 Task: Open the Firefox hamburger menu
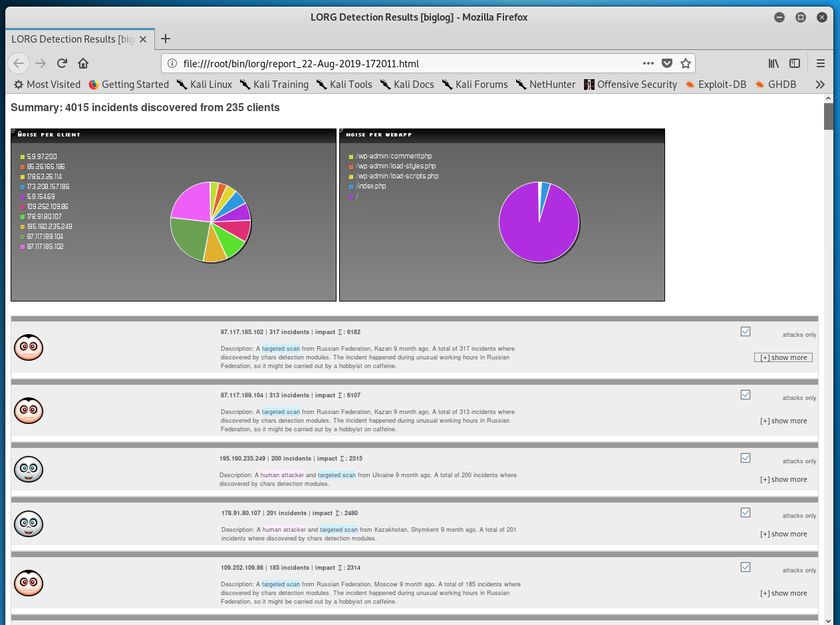(821, 63)
